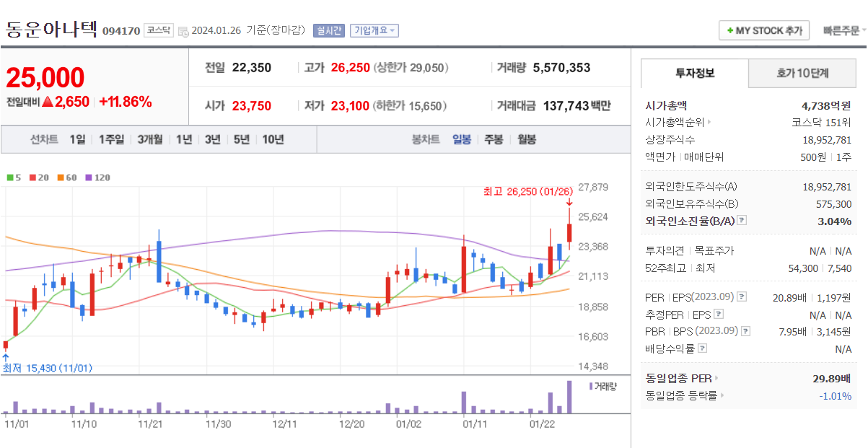Select the 1년 line chart period
The image size is (868, 448).
pyautogui.click(x=184, y=140)
